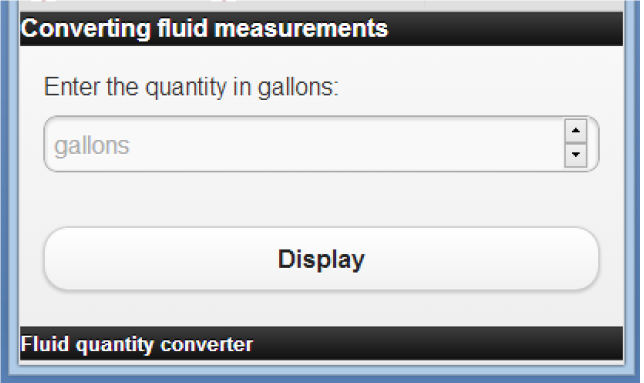Viewport: 644px width, 383px height.
Task: Click the word 'Display' on the button
Action: (321, 259)
